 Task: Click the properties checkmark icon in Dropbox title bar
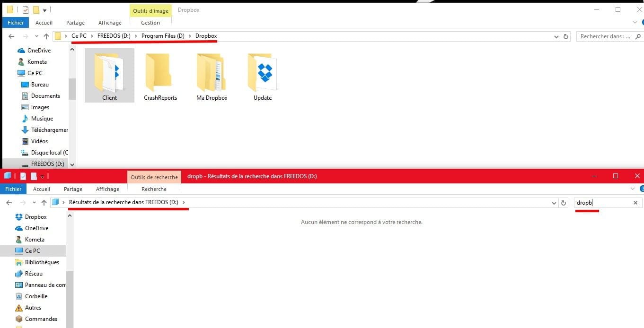pyautogui.click(x=26, y=9)
